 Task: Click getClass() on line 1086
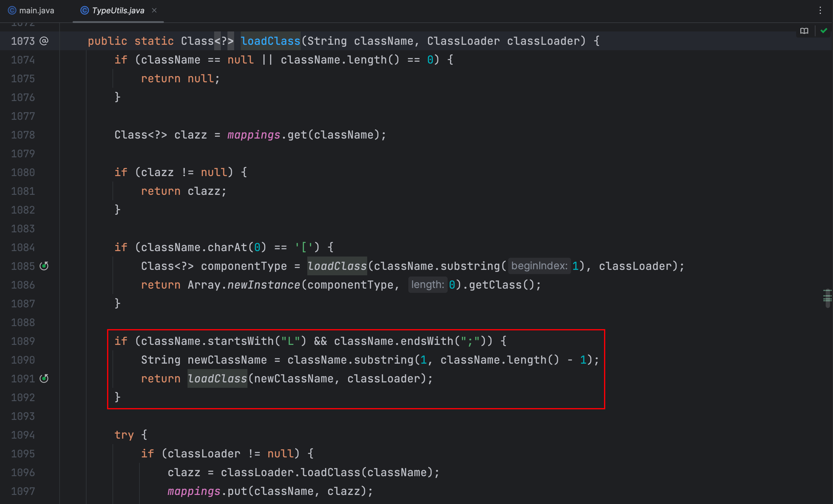click(x=502, y=285)
